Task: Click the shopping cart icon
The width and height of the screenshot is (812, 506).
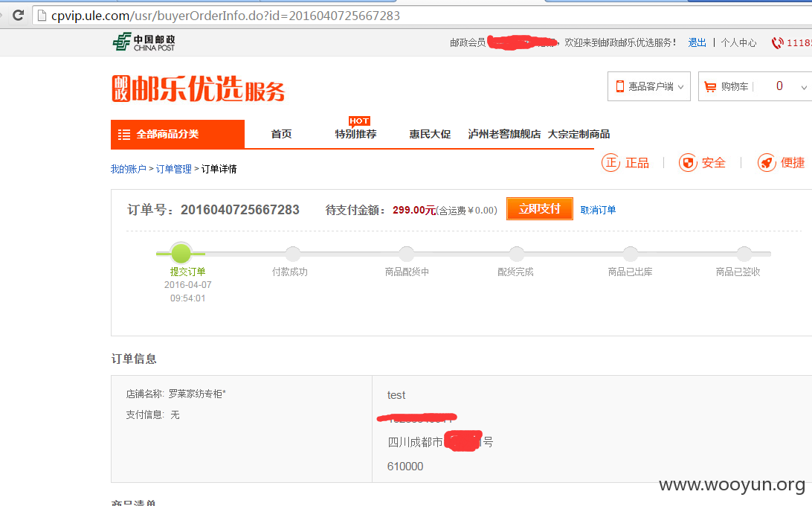Action: click(710, 86)
